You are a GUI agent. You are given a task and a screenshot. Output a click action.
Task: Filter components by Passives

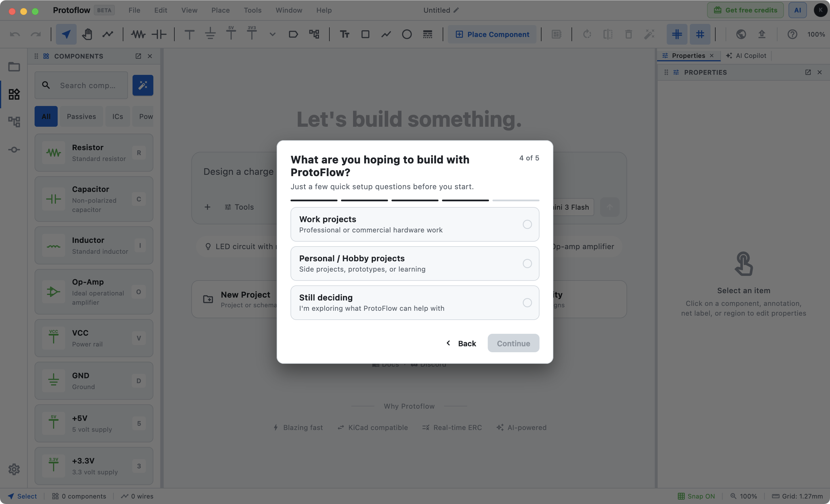(82, 116)
